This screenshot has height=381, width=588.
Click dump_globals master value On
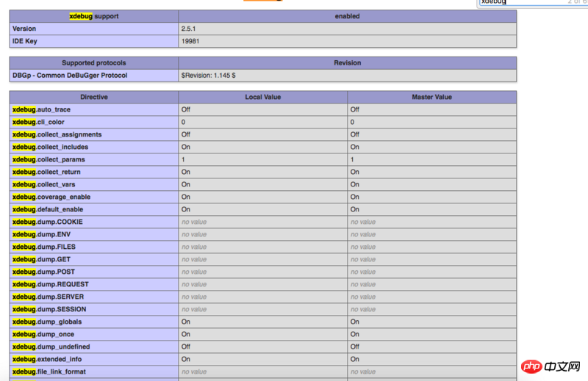tap(431, 322)
